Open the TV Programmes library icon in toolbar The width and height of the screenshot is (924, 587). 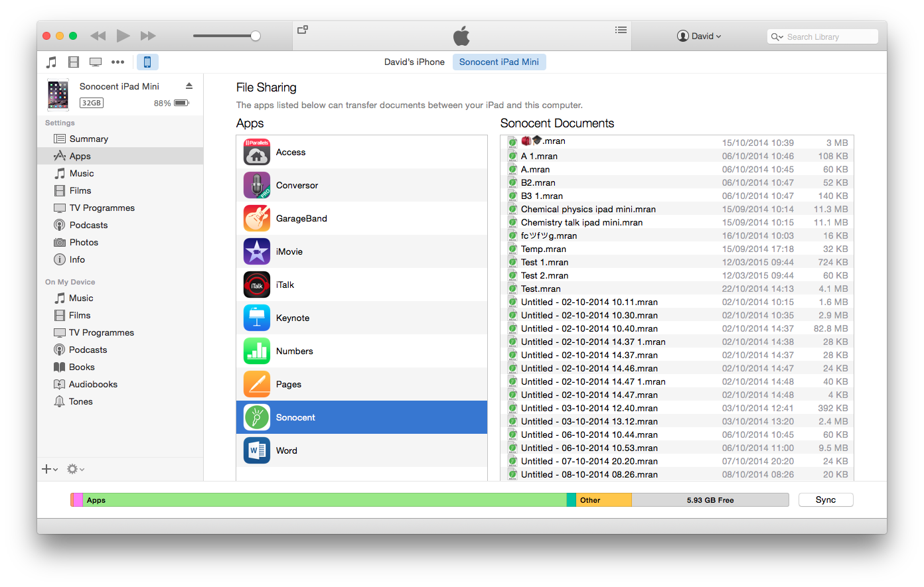tap(96, 62)
